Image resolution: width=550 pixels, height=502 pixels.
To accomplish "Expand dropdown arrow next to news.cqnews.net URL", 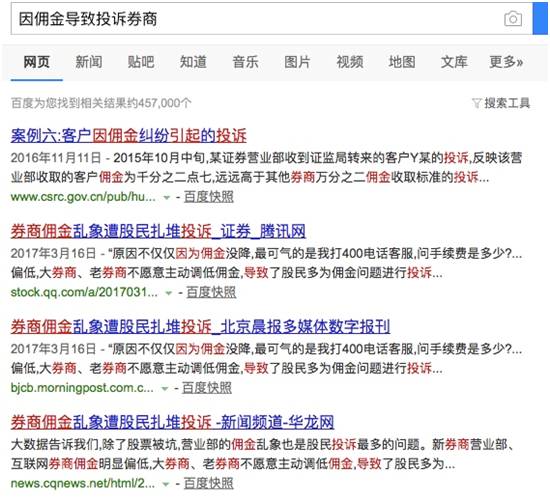I will coord(166,484).
